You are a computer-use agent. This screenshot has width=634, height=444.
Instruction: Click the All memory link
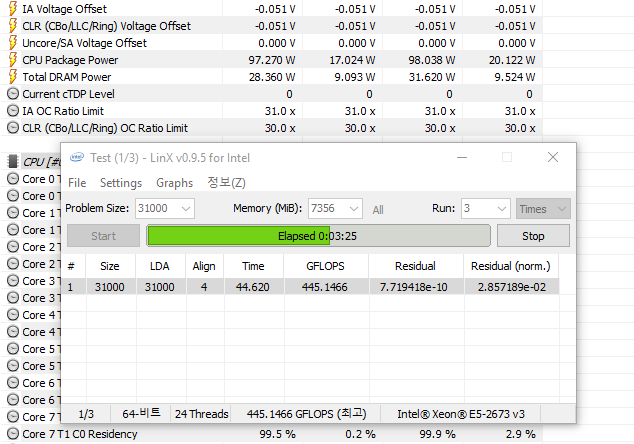[378, 209]
